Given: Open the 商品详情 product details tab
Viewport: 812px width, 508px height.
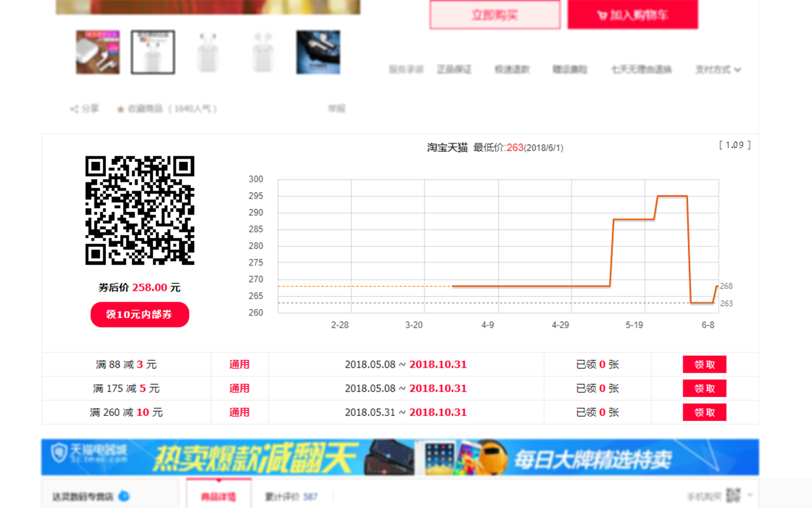Looking at the screenshot, I should [x=219, y=496].
